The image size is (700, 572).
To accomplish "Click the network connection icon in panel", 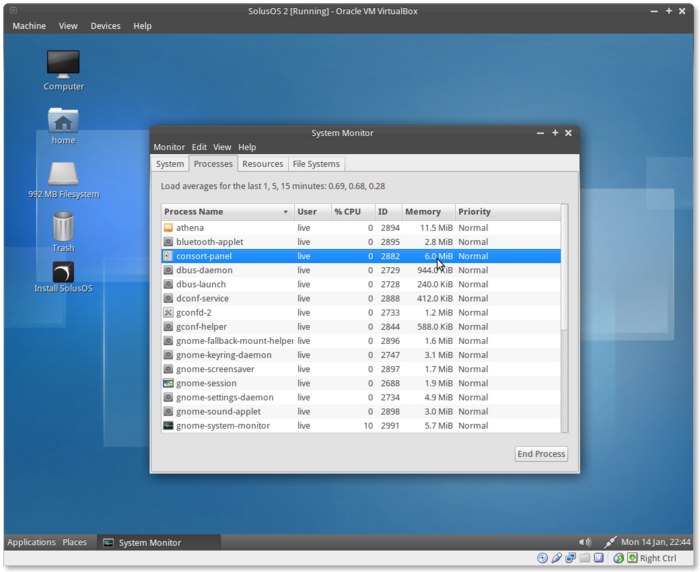I will click(x=610, y=542).
